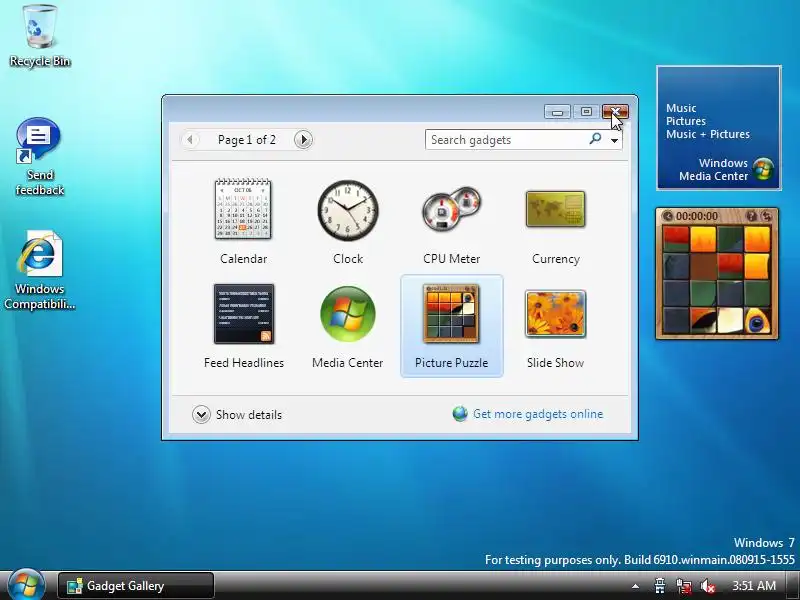Maximize the Gadget Gallery window

[x=586, y=112]
